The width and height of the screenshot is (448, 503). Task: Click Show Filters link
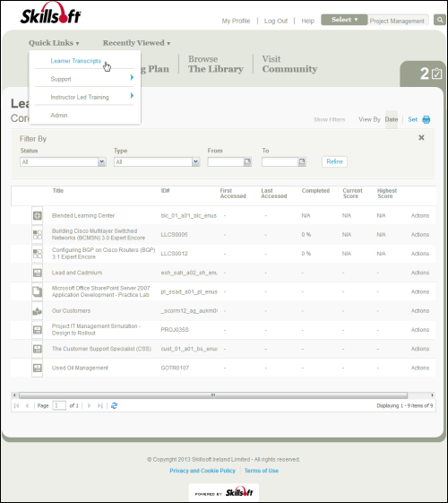click(x=330, y=119)
